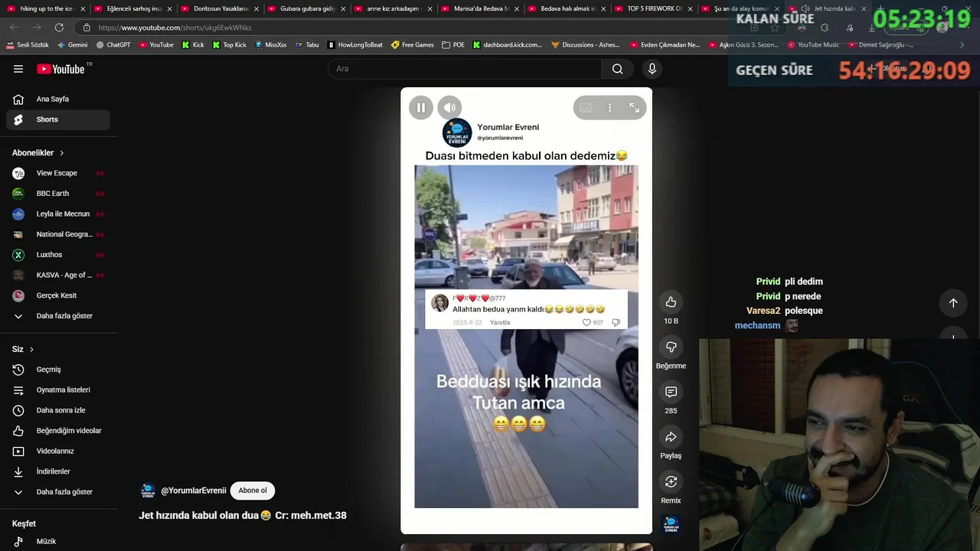Open the Sesli Sözlük bookmark

[28, 45]
